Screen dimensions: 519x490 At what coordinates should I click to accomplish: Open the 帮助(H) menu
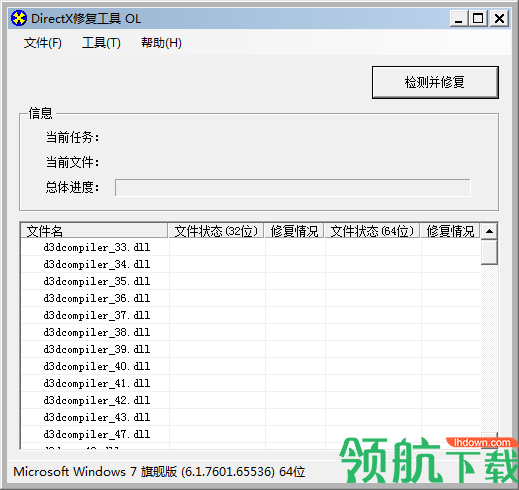(x=161, y=43)
